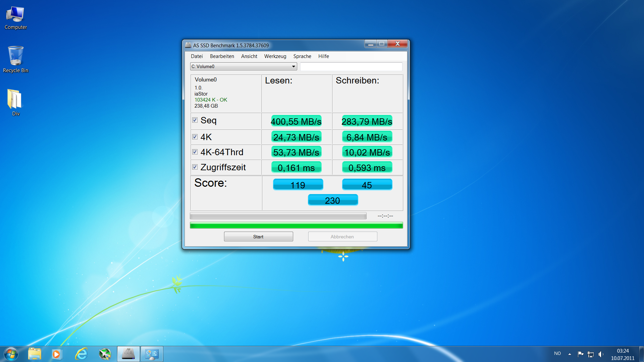This screenshot has height=362, width=644.
Task: Open the network status tray icon
Action: [x=591, y=354]
